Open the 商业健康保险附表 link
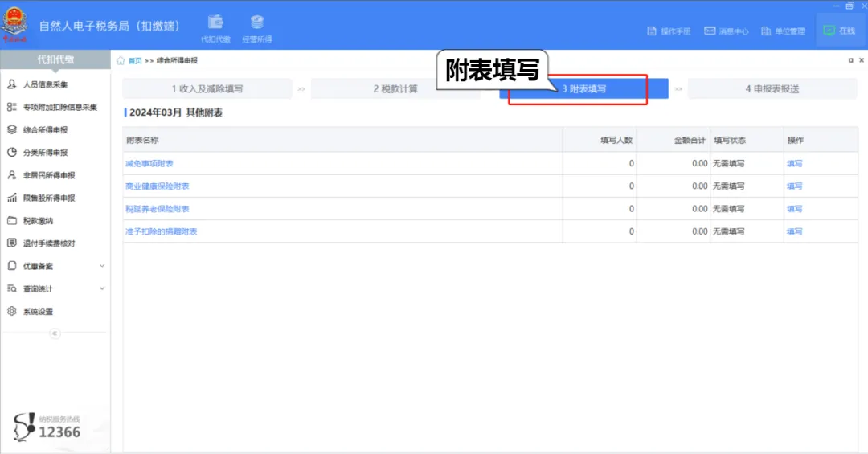The height and width of the screenshot is (454, 868). point(158,186)
